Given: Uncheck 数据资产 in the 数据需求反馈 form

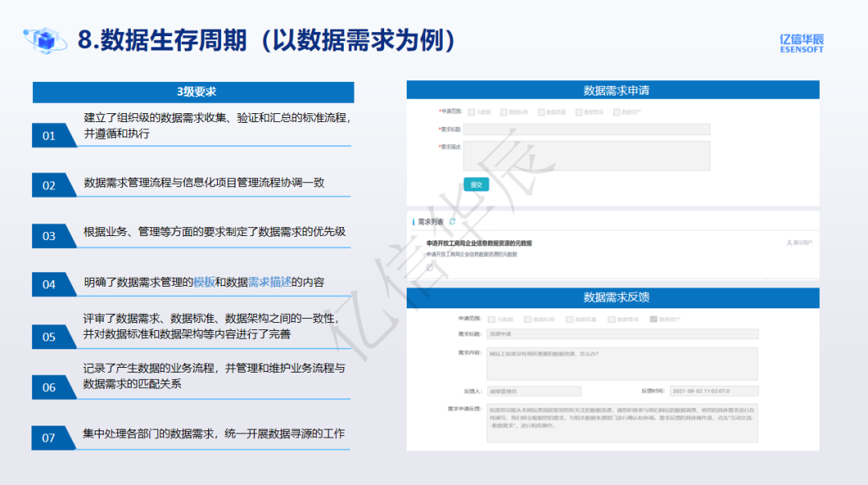Looking at the screenshot, I should pos(653,319).
